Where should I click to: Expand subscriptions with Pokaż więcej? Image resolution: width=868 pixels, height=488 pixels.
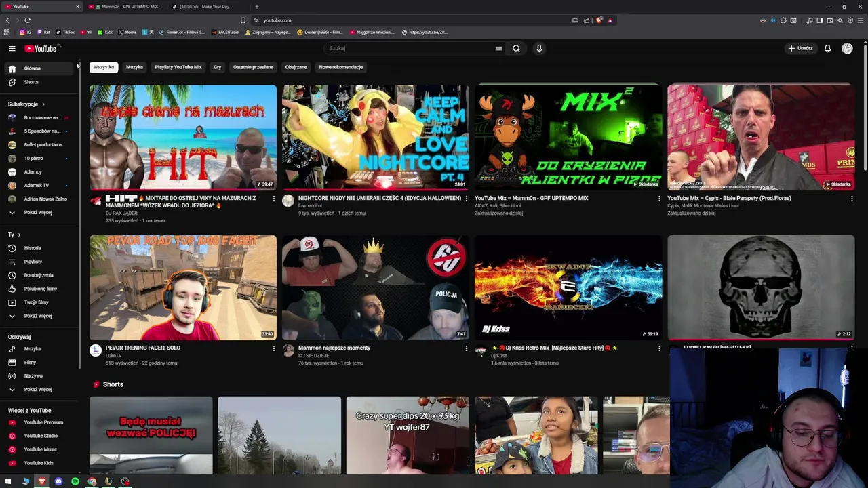pos(38,213)
